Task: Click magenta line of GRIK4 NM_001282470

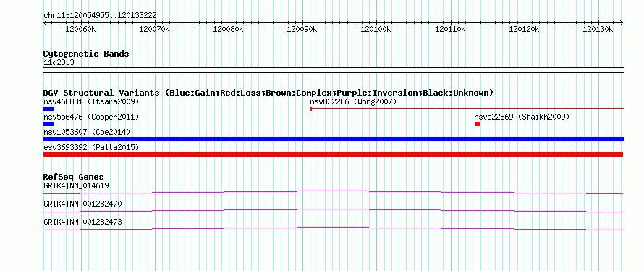Action: pyautogui.click(x=333, y=211)
